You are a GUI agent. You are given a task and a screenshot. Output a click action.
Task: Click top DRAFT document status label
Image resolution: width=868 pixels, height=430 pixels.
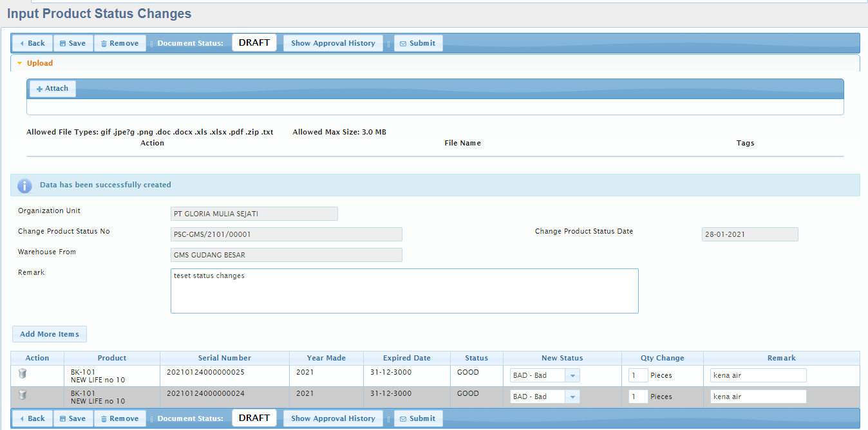tap(254, 42)
